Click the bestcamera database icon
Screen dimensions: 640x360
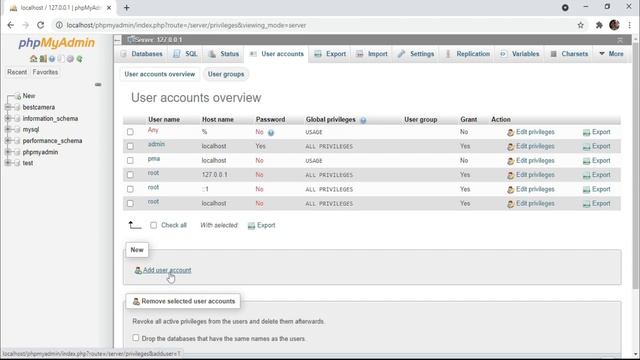17,107
